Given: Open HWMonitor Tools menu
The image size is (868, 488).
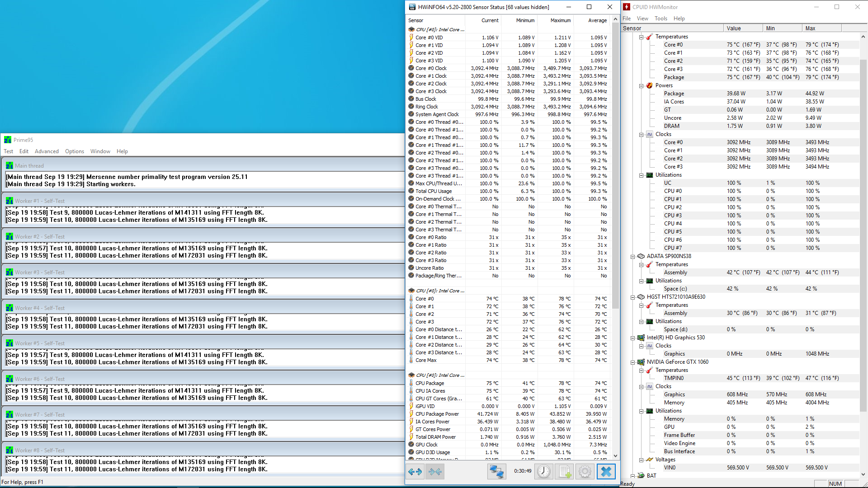Looking at the screenshot, I should click(661, 19).
